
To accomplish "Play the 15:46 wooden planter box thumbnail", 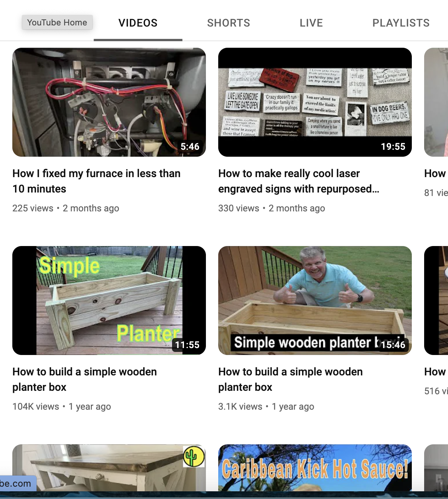I will [315, 300].
